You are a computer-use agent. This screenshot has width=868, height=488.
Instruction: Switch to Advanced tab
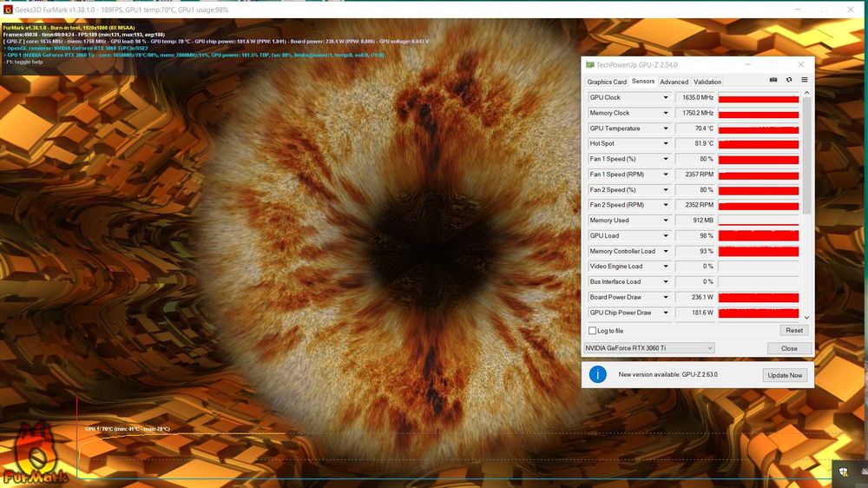pos(674,82)
